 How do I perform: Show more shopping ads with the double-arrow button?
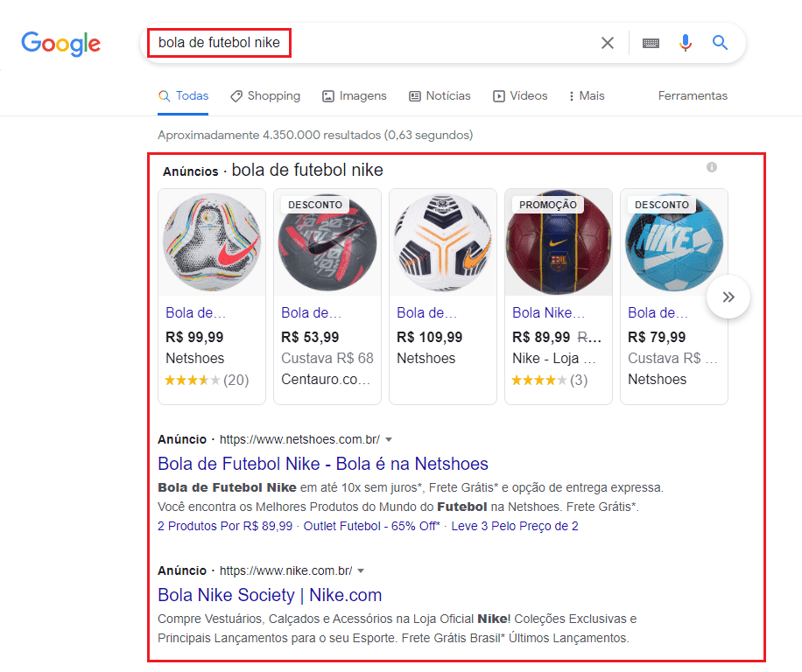(x=728, y=297)
